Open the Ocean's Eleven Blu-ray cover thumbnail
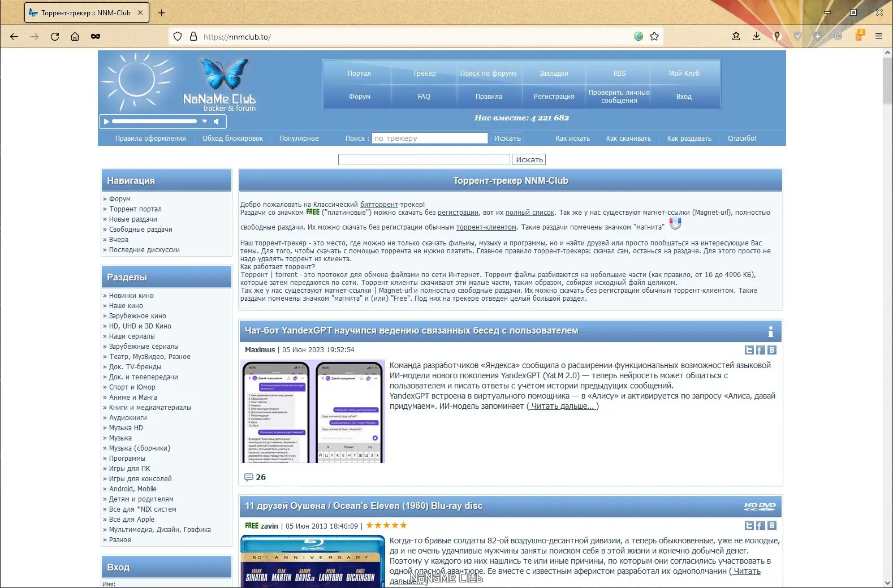 coord(313,561)
